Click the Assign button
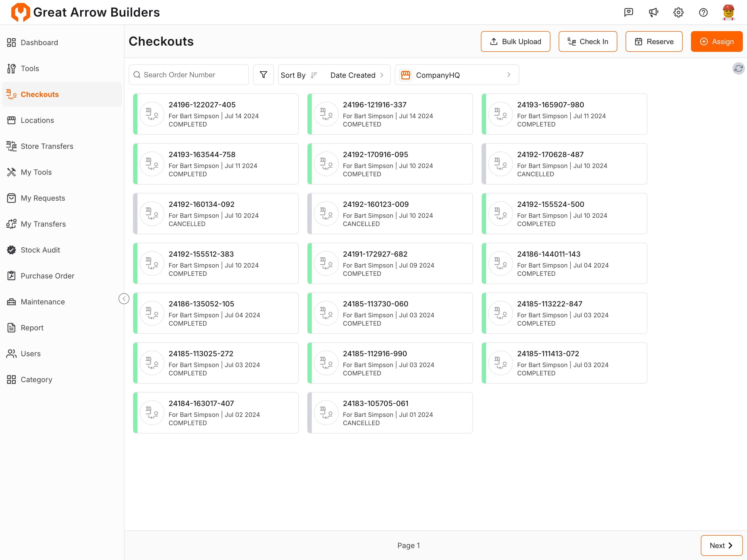The height and width of the screenshot is (560, 747). pos(716,41)
